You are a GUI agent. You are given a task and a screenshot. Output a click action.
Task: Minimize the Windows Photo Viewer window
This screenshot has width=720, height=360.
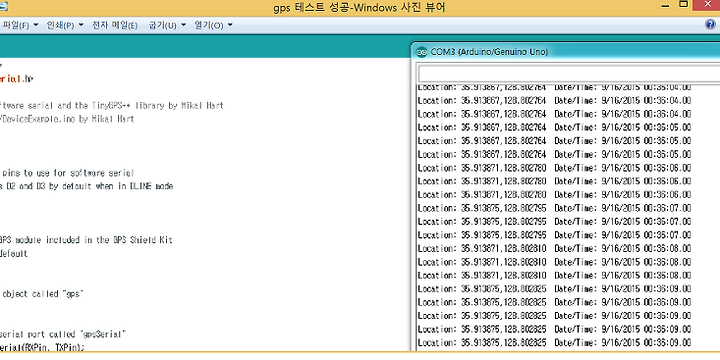coord(666,6)
